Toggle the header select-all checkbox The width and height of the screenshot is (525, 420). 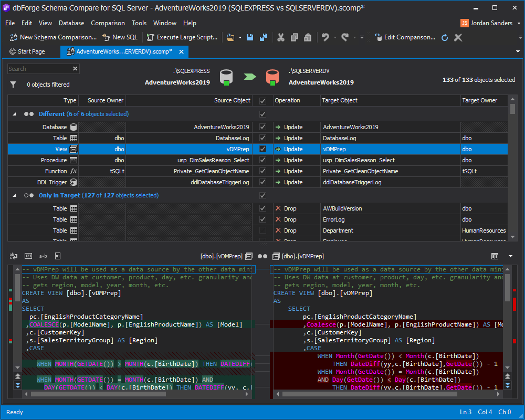click(x=263, y=101)
